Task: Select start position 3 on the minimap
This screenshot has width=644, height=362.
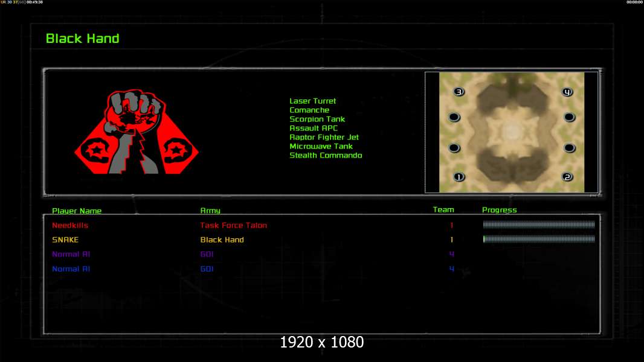Action: click(459, 92)
